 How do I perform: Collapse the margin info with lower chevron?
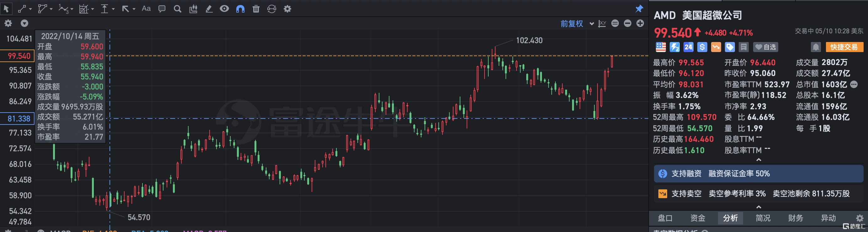[758, 207]
